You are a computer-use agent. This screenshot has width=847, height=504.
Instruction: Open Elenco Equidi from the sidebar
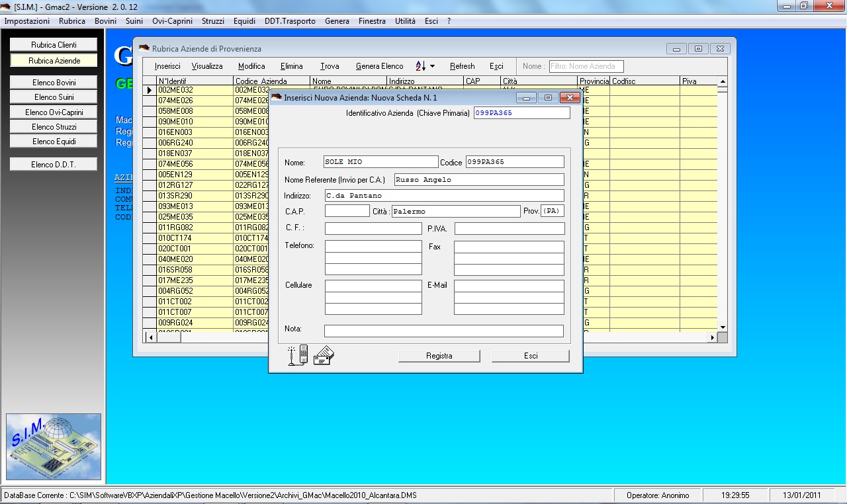[x=54, y=141]
